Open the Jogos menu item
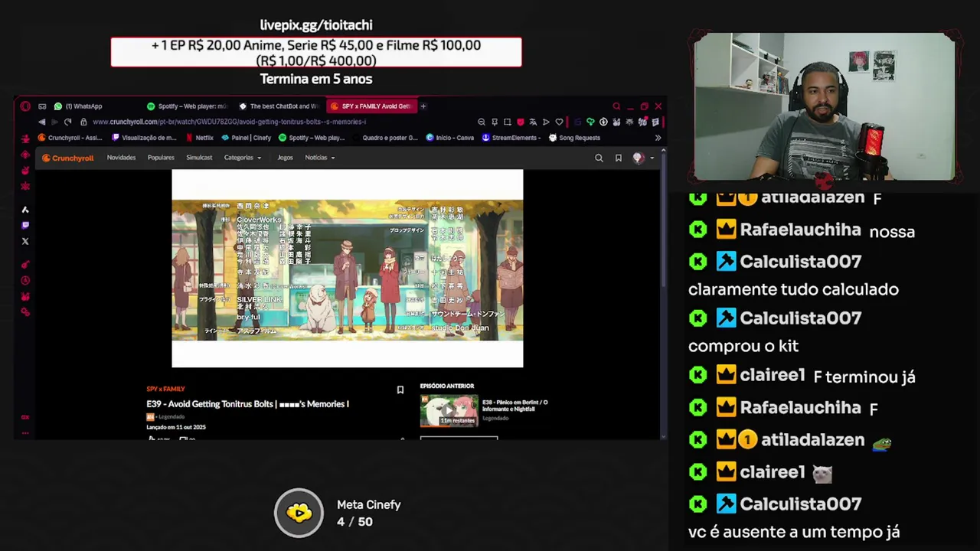Viewport: 980px width, 551px height. point(285,158)
